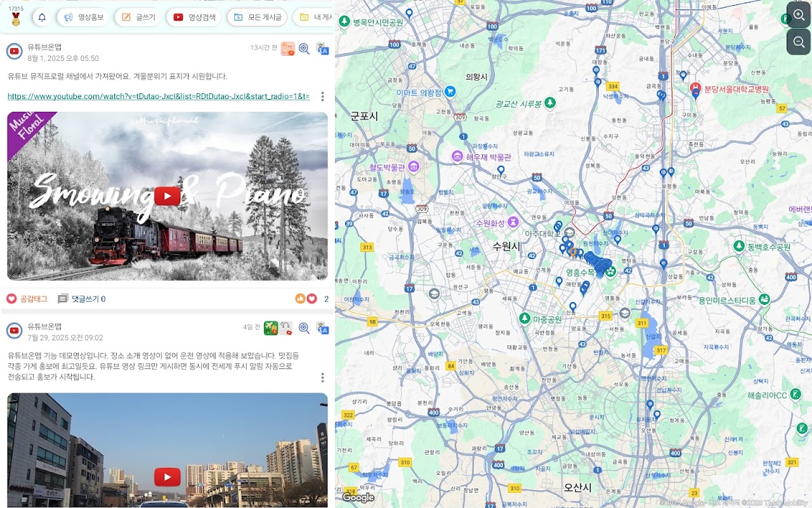The image size is (812, 508).
Task: Play the Snowing & Piano video thumbnail
Action: [x=167, y=196]
